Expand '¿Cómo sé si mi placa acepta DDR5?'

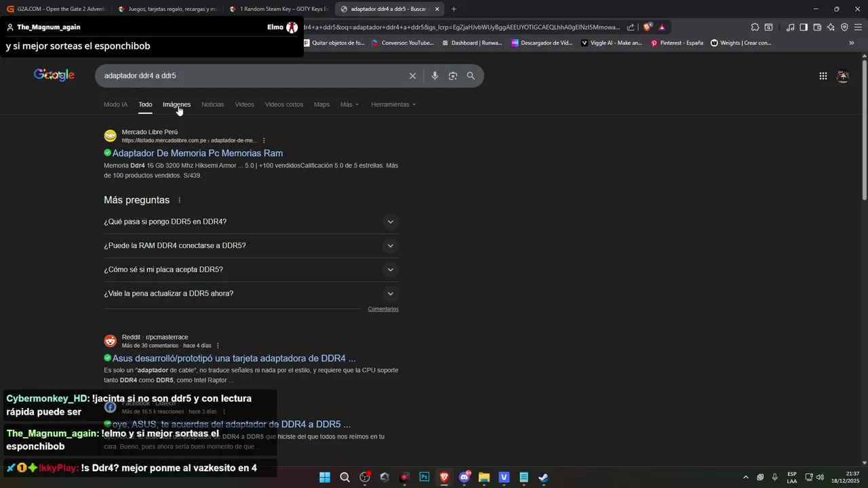(x=251, y=270)
